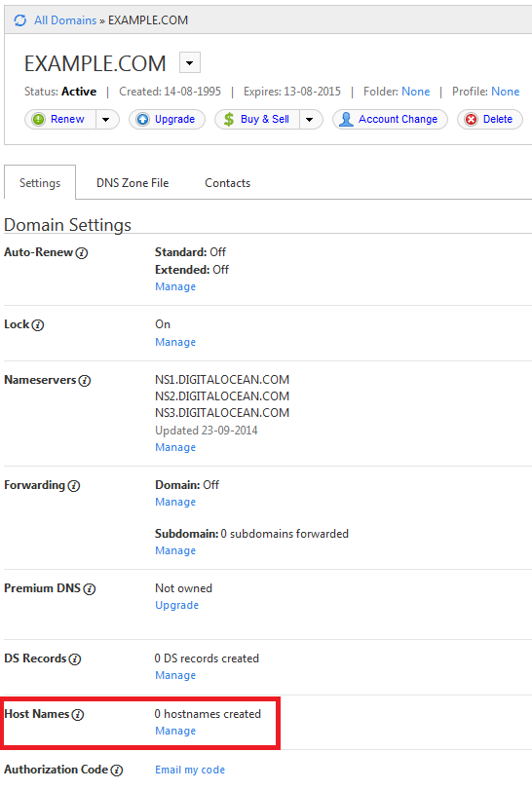
Task: Open Manage link under Nameservers
Action: (x=175, y=447)
